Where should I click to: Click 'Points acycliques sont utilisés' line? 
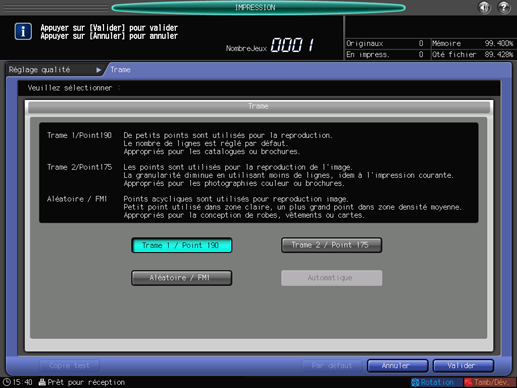[x=236, y=199]
